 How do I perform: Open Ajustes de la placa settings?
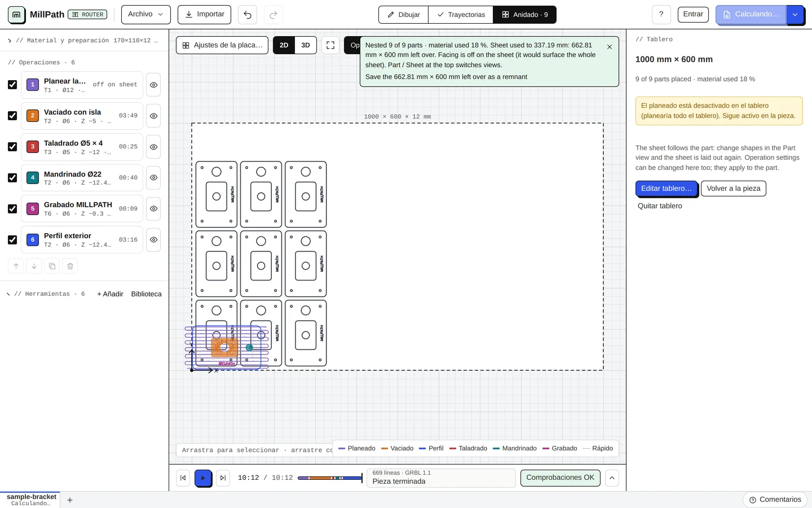tap(222, 45)
